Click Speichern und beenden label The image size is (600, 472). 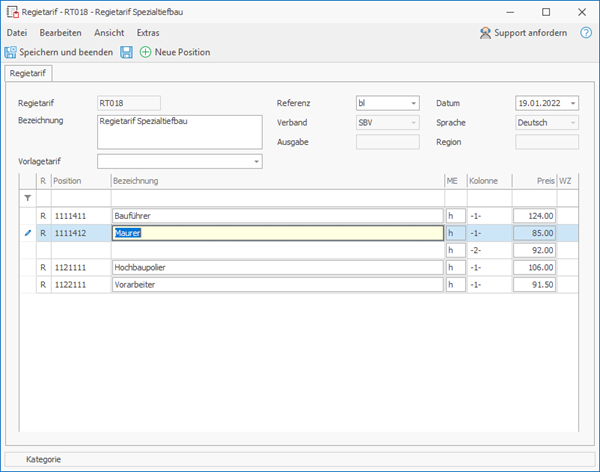pos(66,52)
